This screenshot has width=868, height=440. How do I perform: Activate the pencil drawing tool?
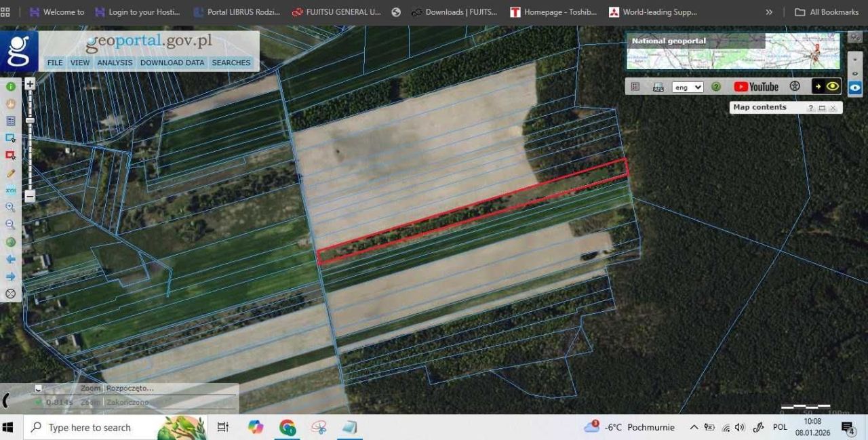(x=10, y=173)
